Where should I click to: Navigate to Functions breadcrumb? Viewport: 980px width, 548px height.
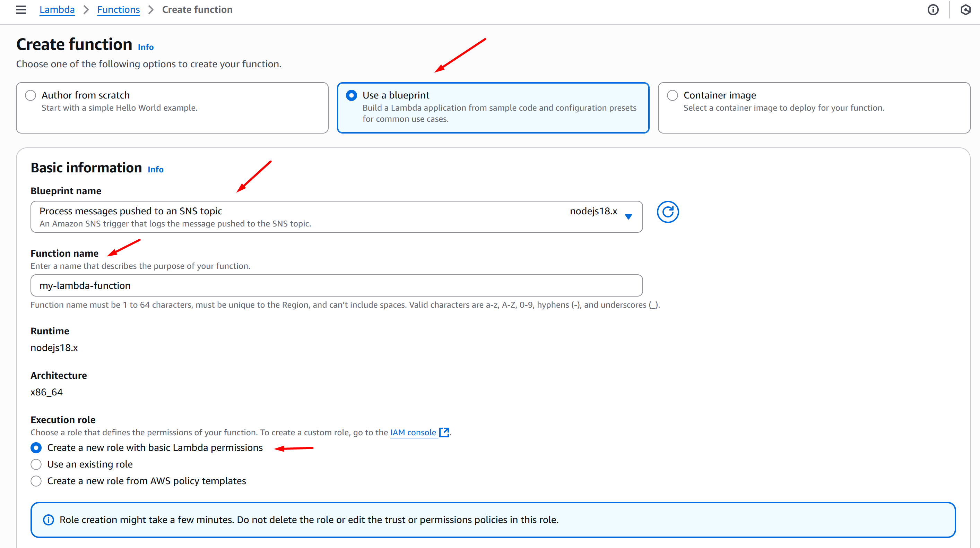[118, 9]
